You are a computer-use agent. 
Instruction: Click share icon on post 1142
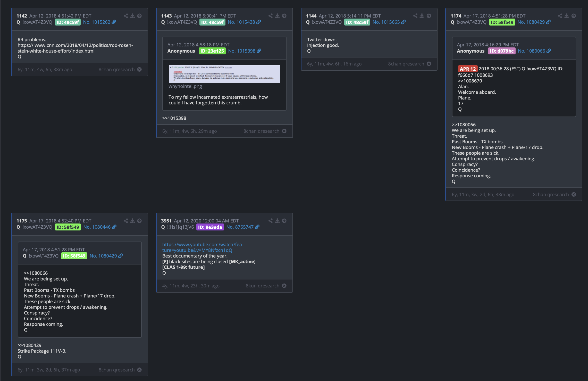coord(126,16)
